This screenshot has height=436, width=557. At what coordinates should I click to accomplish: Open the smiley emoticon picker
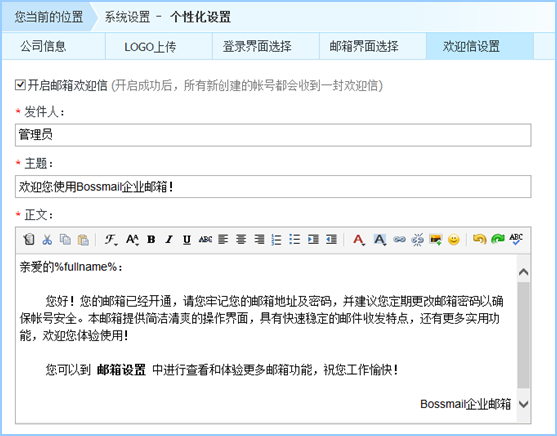(x=454, y=239)
